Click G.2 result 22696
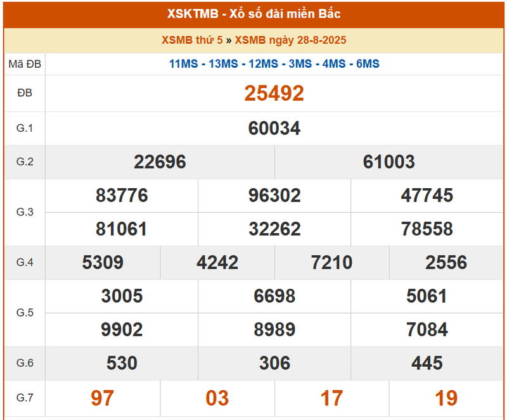 [x=160, y=162]
